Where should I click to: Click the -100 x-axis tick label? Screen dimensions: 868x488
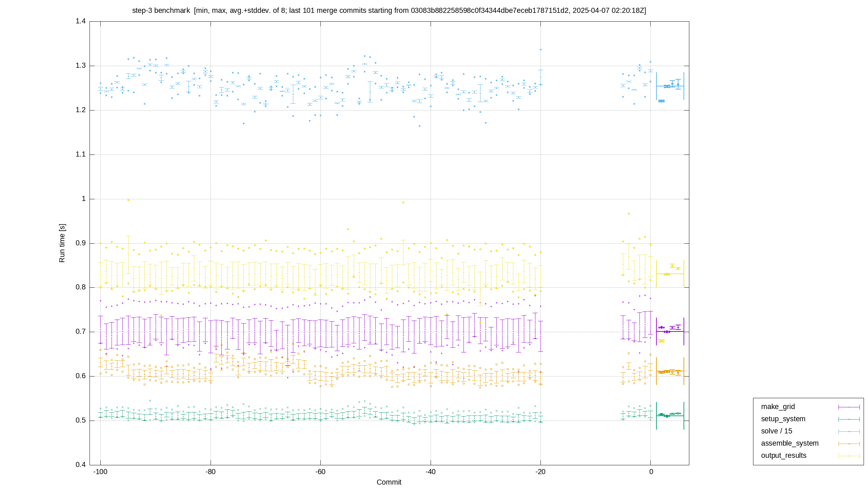pos(100,472)
